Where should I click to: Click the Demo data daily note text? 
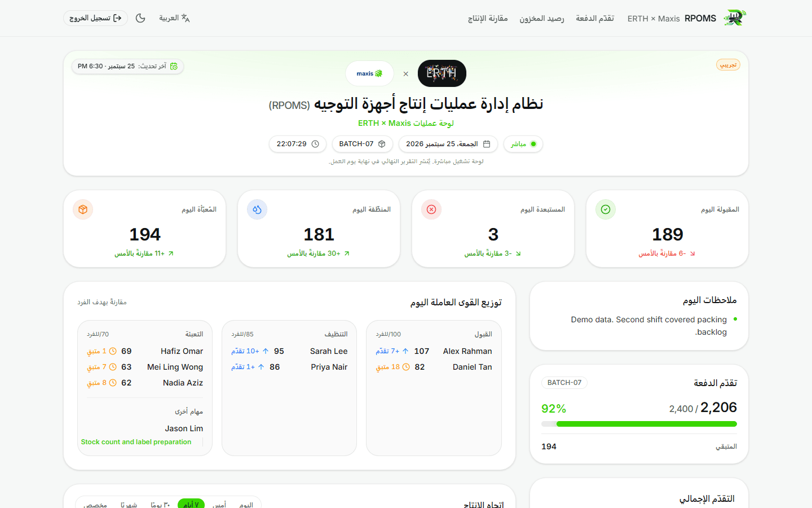pyautogui.click(x=648, y=326)
